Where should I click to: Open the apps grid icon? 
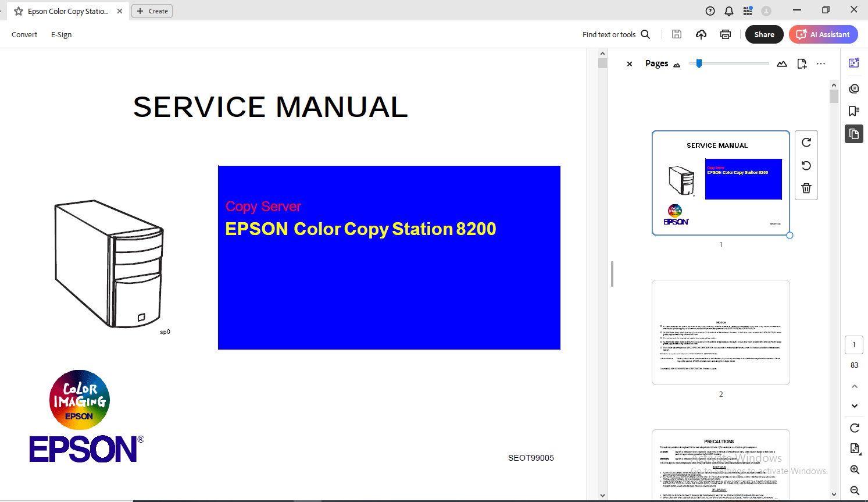pyautogui.click(x=748, y=11)
